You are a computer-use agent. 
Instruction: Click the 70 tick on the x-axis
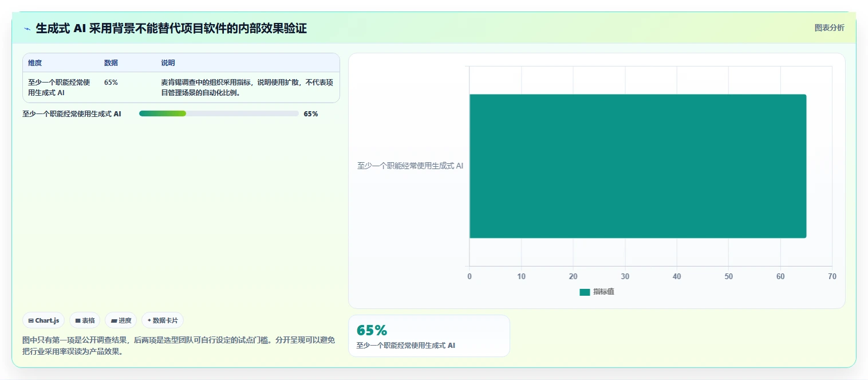832,276
